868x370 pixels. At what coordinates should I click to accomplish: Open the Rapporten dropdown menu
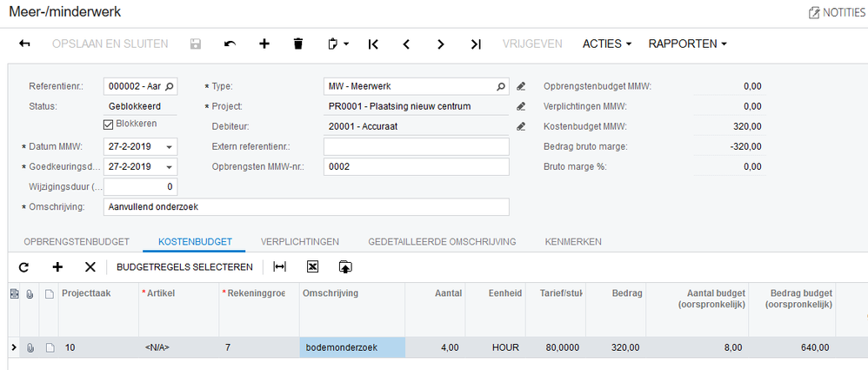click(x=687, y=44)
